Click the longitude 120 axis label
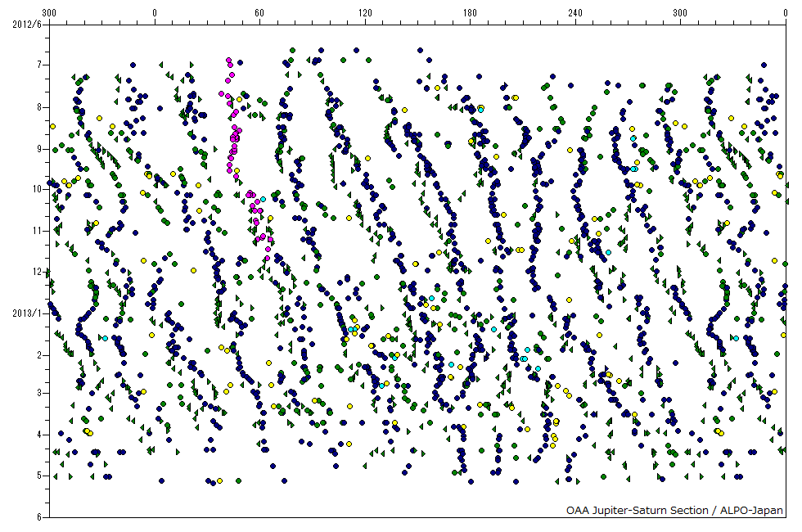 365,13
